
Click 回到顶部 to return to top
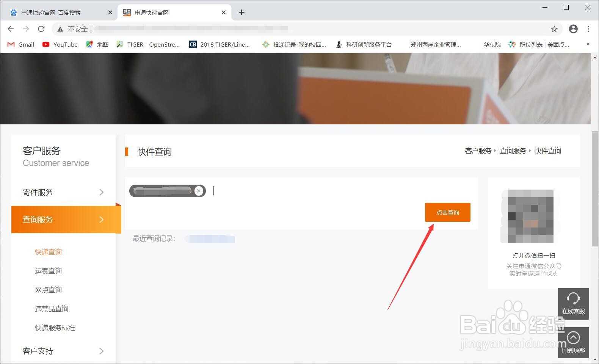574,343
